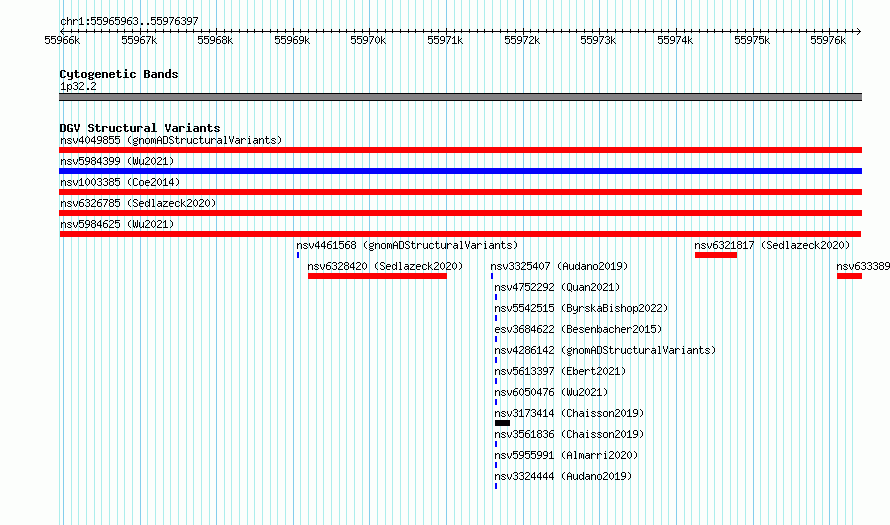Select the gray 1p32.2 cytogenetic band bar
The image size is (890, 525).
[x=460, y=97]
